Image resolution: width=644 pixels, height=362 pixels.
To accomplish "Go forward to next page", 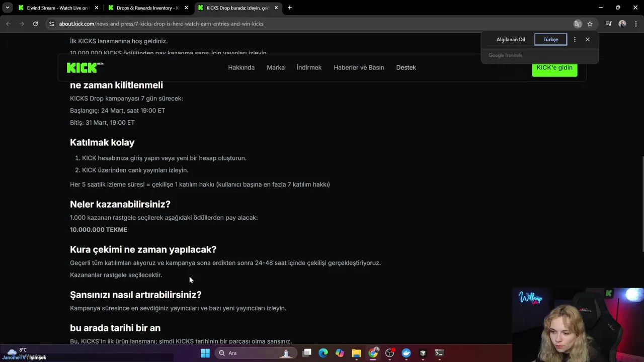I will [x=22, y=24].
